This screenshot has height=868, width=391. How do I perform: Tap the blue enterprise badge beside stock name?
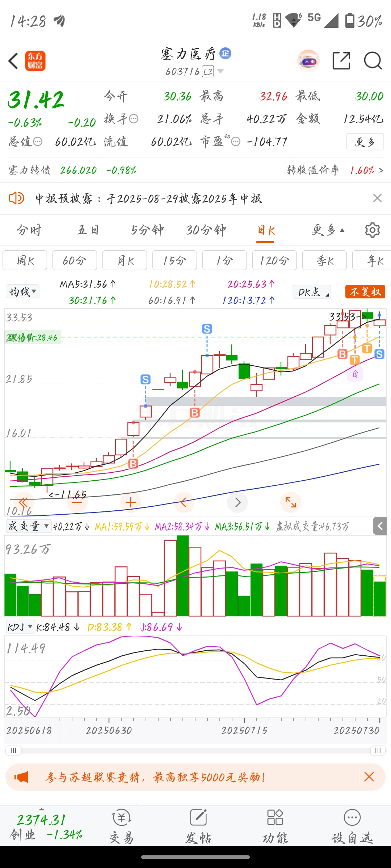[226, 54]
